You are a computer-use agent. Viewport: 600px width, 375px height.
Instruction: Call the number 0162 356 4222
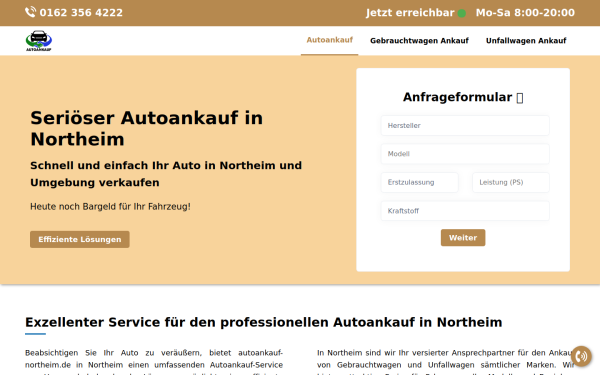point(81,13)
